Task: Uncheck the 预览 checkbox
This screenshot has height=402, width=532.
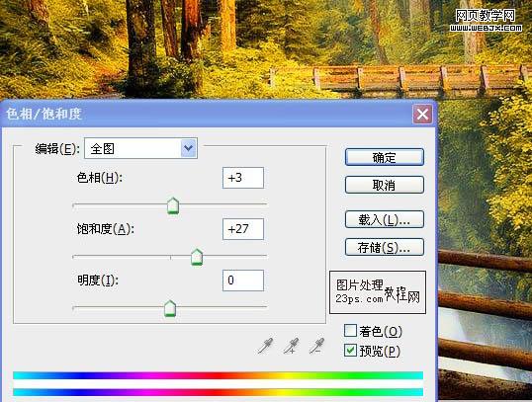Action: pyautogui.click(x=350, y=351)
